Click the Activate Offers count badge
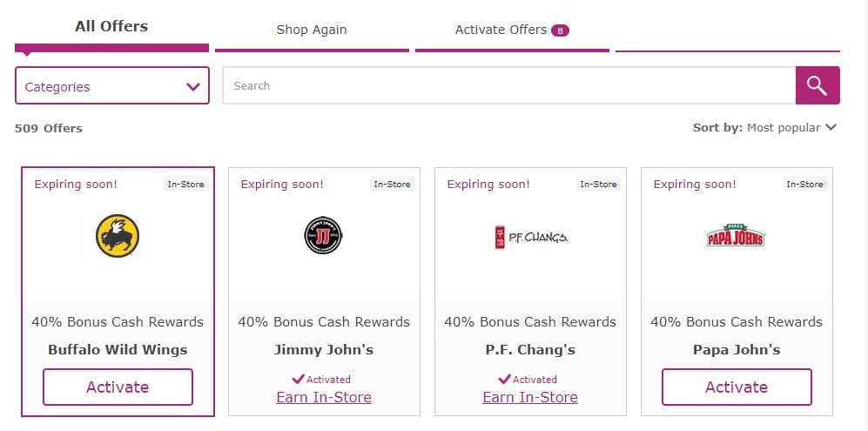 [560, 30]
